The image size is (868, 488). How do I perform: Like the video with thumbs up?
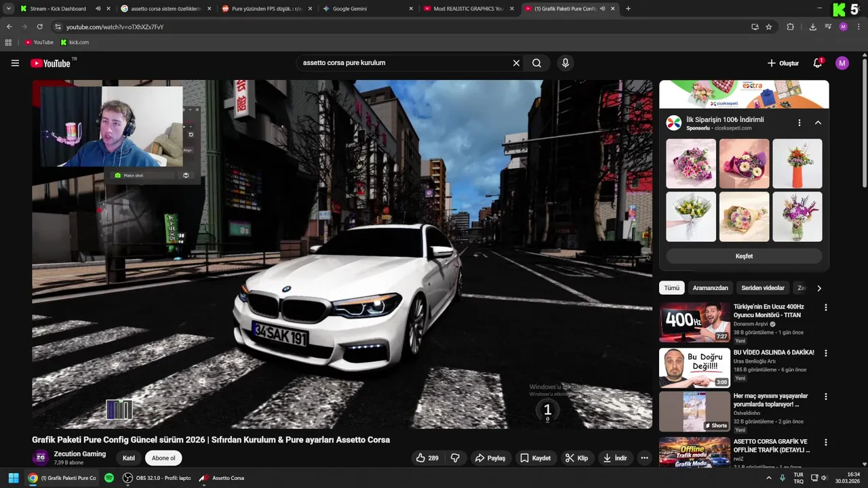point(427,458)
